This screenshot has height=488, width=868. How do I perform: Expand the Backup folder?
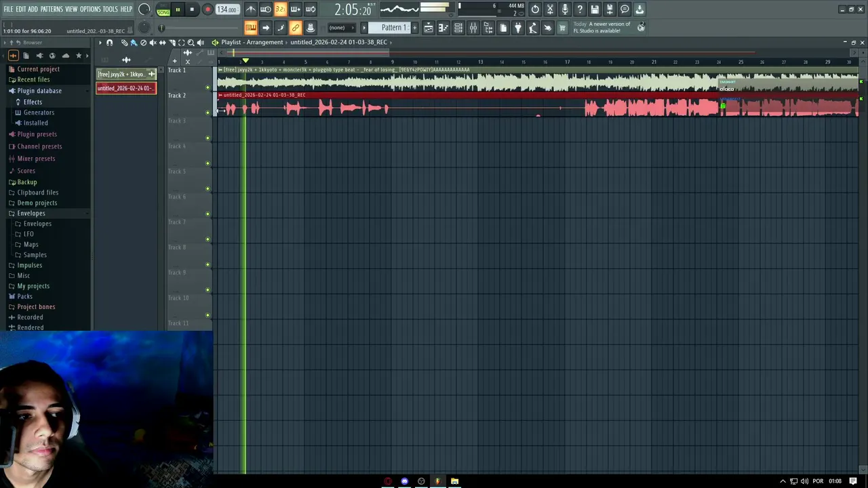click(27, 182)
